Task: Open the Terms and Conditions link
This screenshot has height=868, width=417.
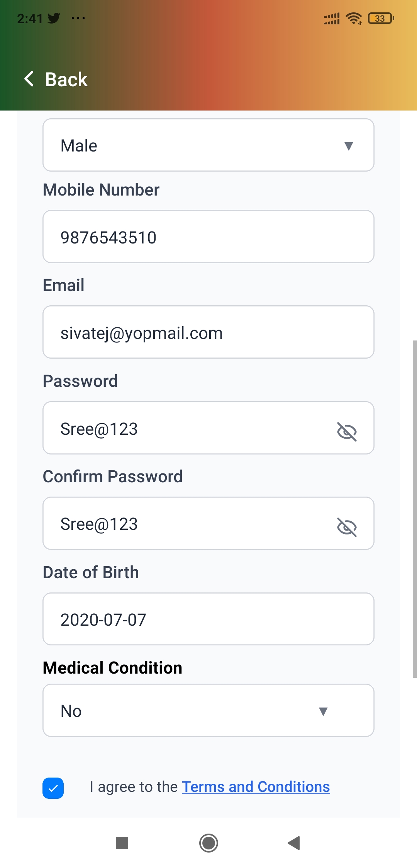Action: click(x=256, y=787)
